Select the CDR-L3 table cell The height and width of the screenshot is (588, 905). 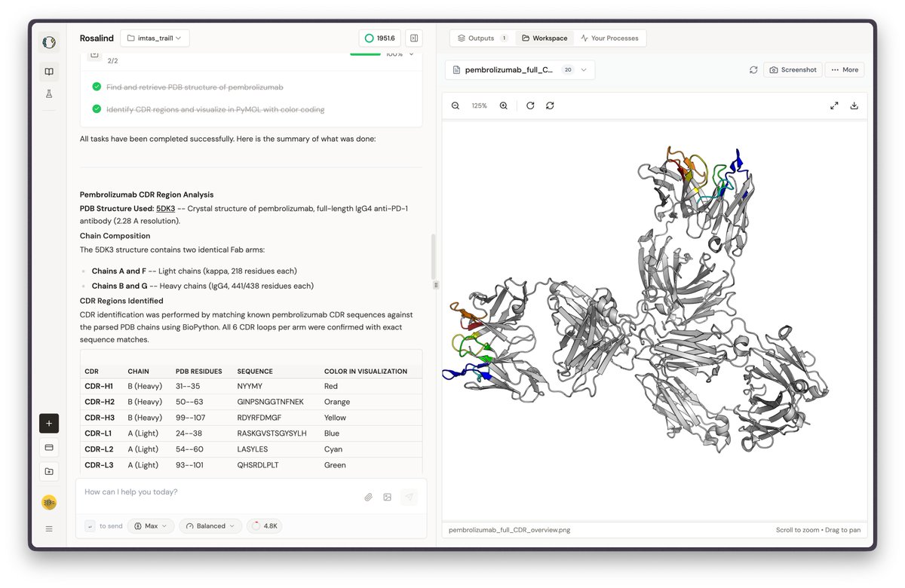click(98, 465)
